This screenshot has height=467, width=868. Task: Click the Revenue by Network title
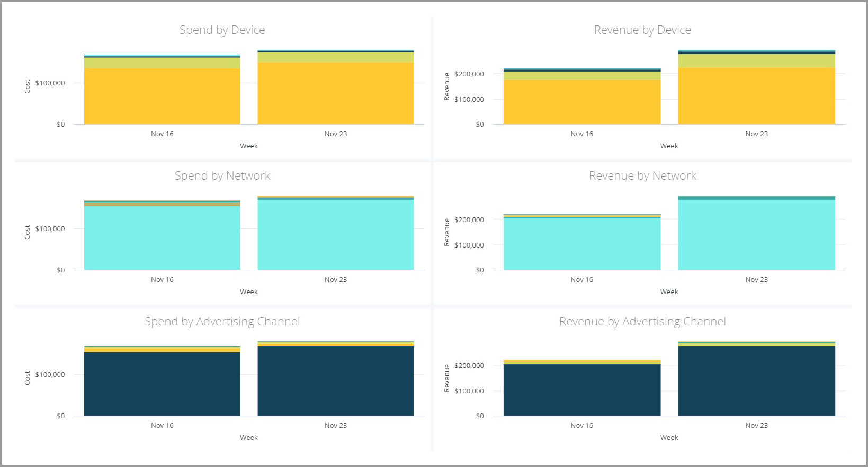pos(642,176)
